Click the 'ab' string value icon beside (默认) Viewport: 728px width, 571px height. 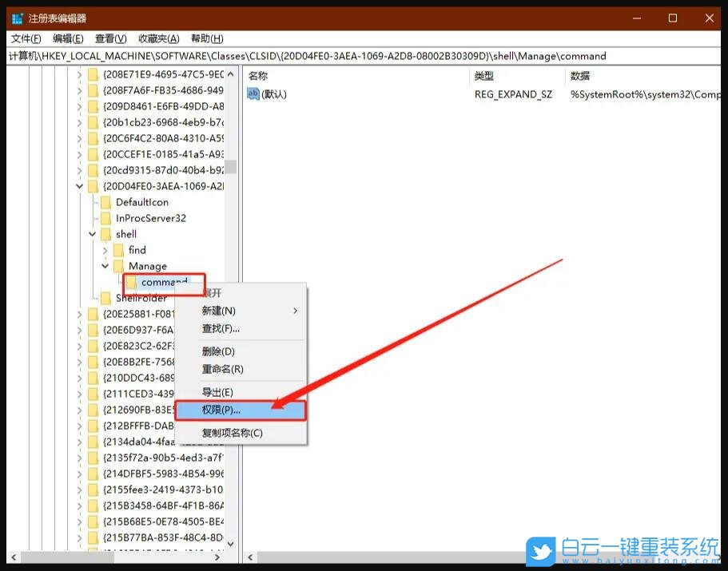tap(253, 94)
